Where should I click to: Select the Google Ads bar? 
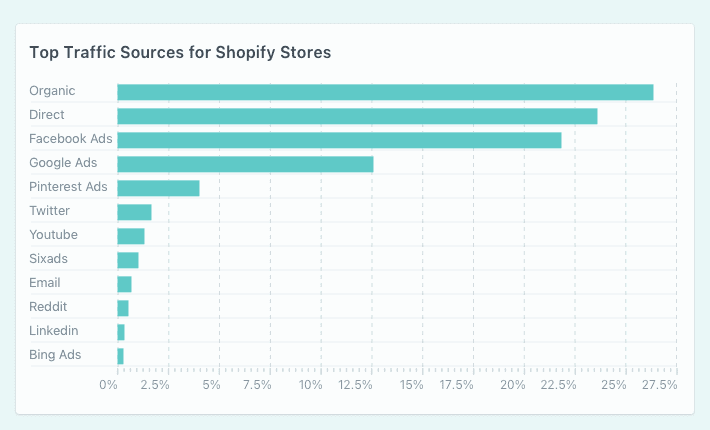click(245, 164)
